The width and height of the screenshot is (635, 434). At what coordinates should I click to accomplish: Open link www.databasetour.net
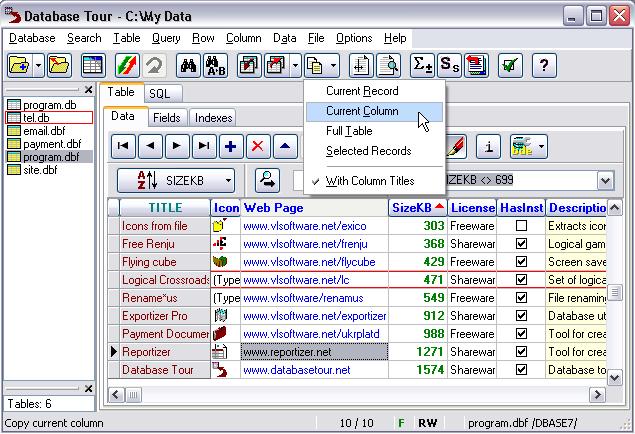click(296, 370)
